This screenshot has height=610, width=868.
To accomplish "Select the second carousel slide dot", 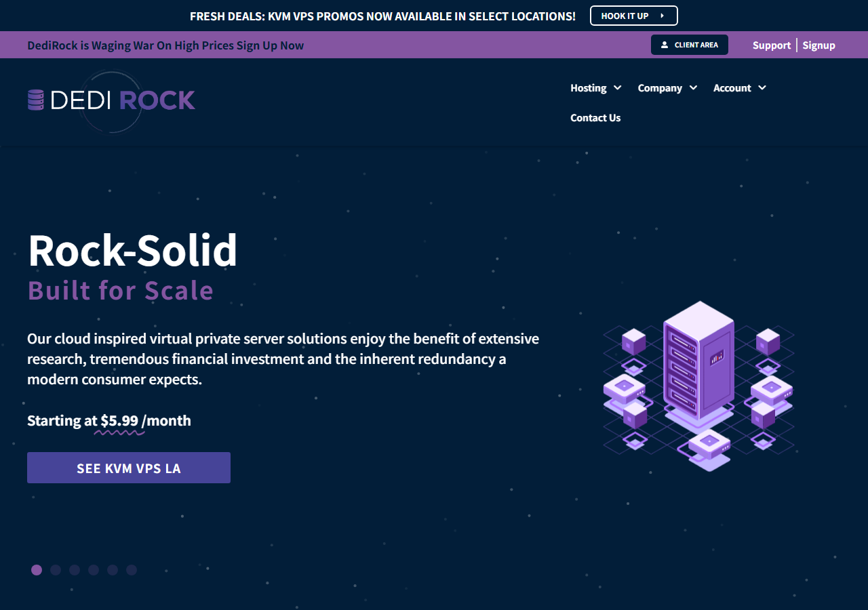I will (x=56, y=570).
